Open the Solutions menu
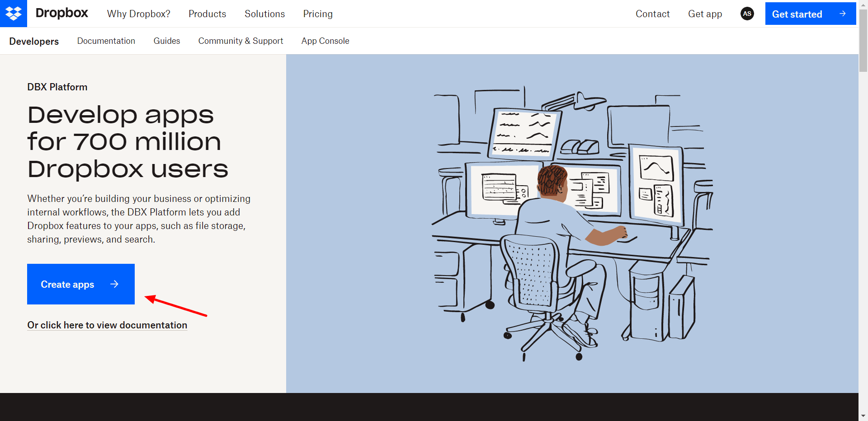 tap(265, 14)
